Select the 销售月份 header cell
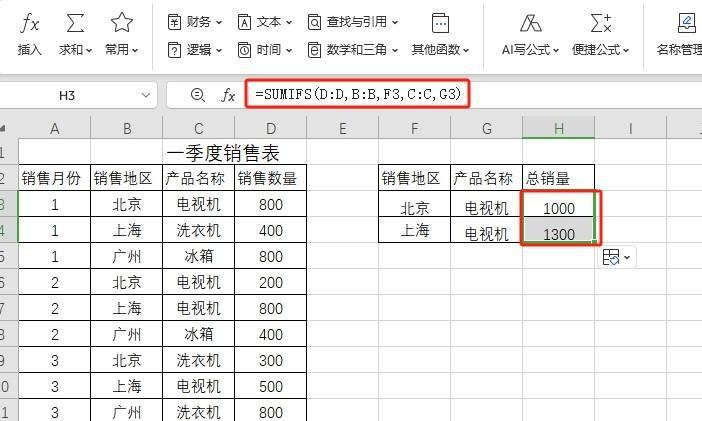702x421 pixels. [x=55, y=178]
